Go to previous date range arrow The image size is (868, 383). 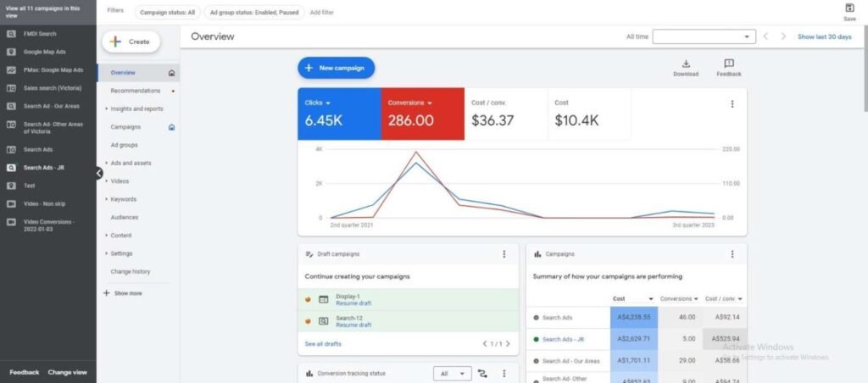click(x=765, y=36)
